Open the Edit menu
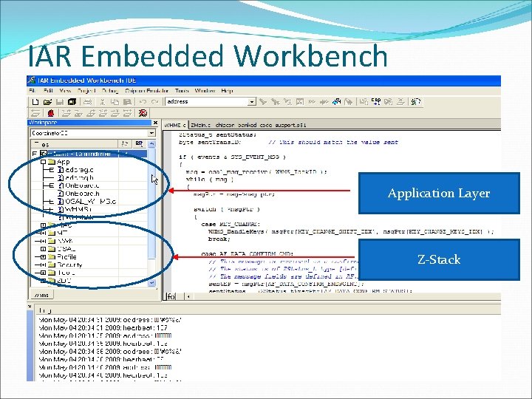Image resolution: width=532 pixels, height=399 pixels. 48,91
